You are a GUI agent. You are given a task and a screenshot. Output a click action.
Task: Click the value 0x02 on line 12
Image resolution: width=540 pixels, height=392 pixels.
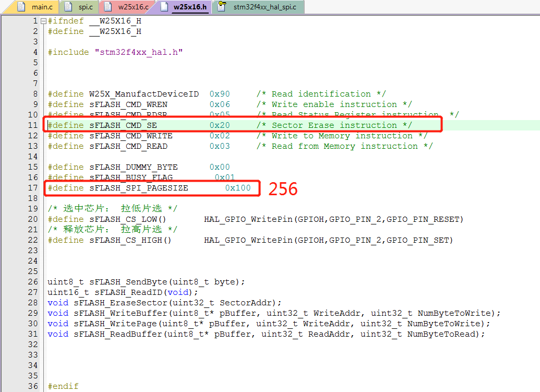220,136
